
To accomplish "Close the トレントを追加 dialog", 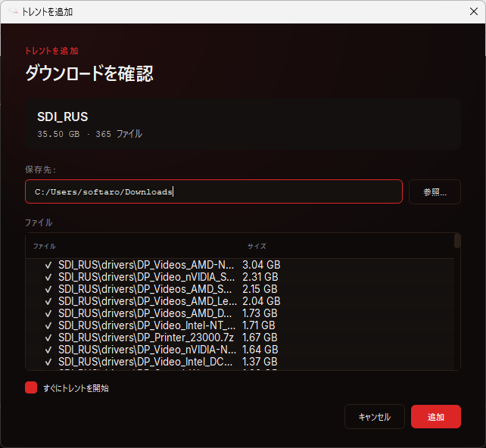I will [x=473, y=12].
